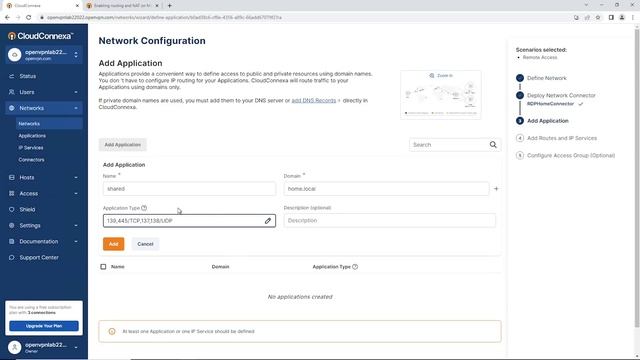Go to Define Network wizard step

547,78
